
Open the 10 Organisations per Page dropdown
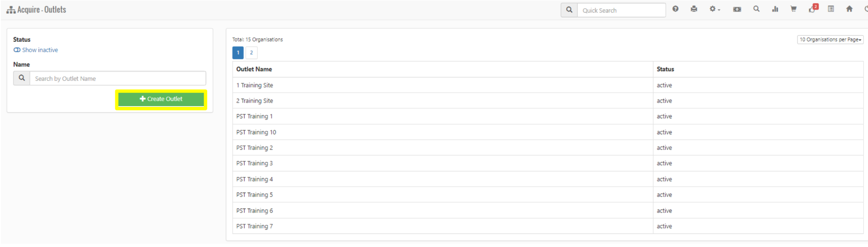pos(830,39)
